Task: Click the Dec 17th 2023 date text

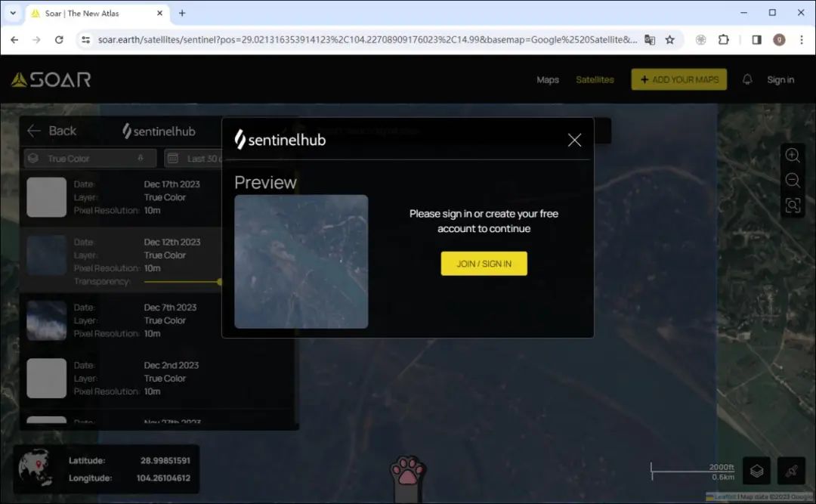Action: (172, 184)
